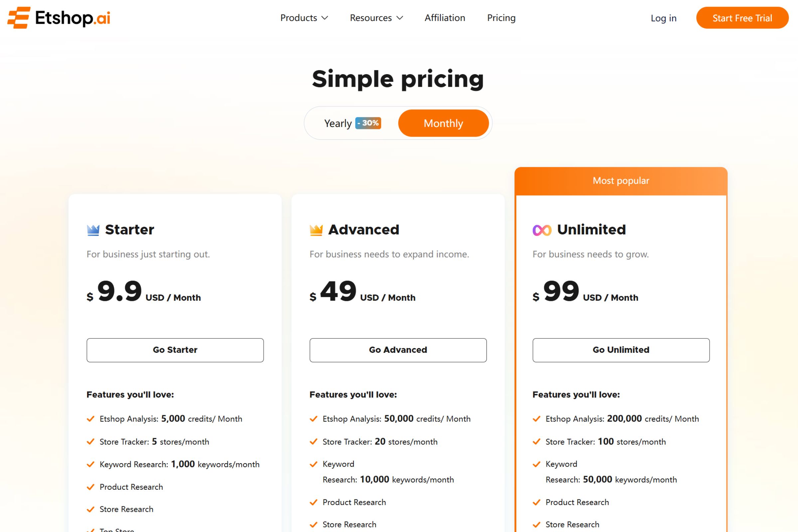
Task: Click the Start Free Trial button
Action: pos(742,18)
